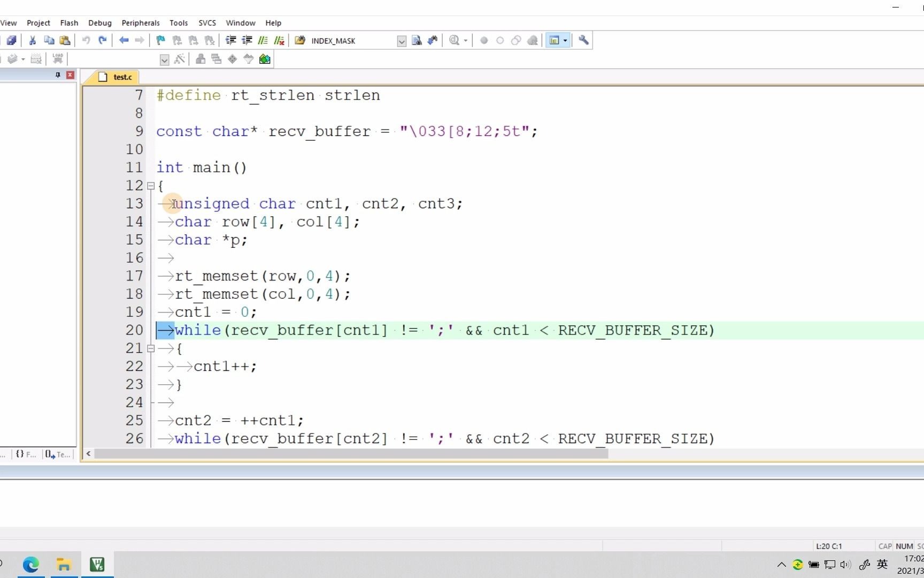Switch to the Functions panel tab
924x578 pixels.
coord(26,454)
